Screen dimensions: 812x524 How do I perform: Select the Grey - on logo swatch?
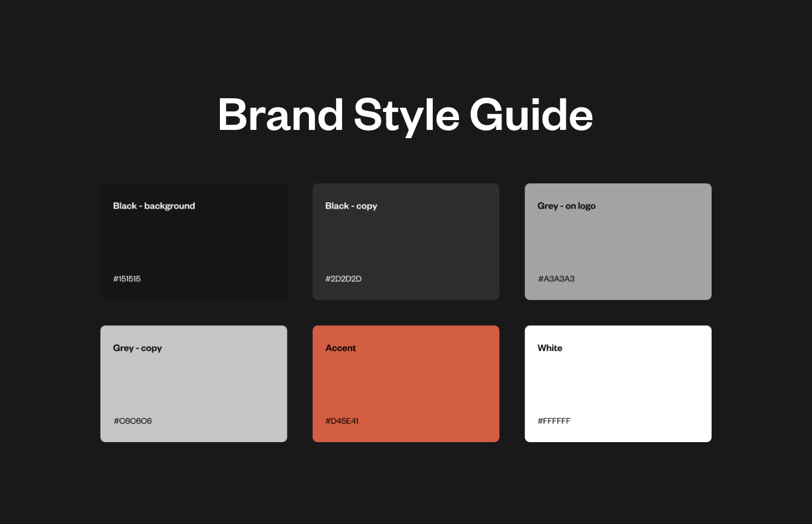(618, 241)
